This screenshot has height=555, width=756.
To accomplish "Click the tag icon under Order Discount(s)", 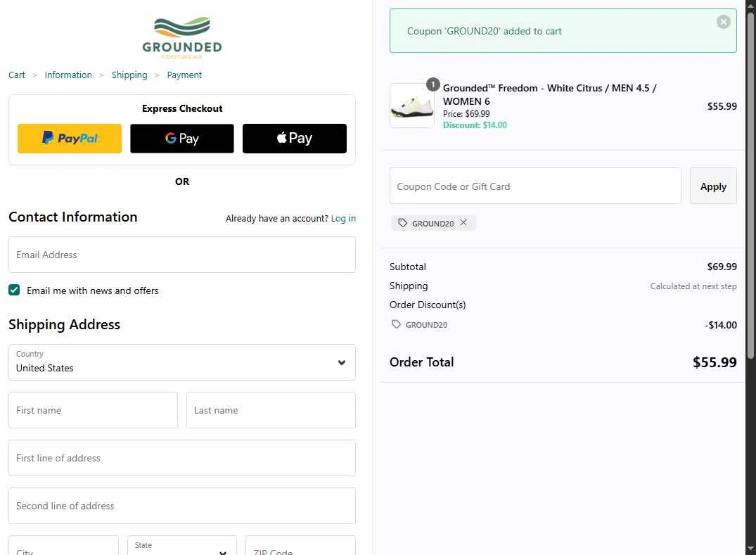I will pyautogui.click(x=396, y=324).
